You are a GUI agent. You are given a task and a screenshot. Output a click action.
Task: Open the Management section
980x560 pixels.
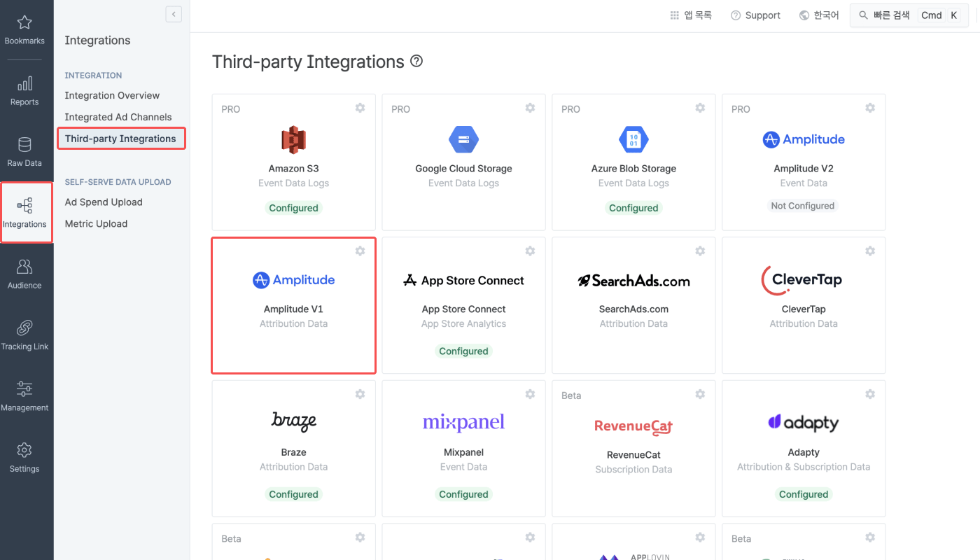click(x=24, y=396)
